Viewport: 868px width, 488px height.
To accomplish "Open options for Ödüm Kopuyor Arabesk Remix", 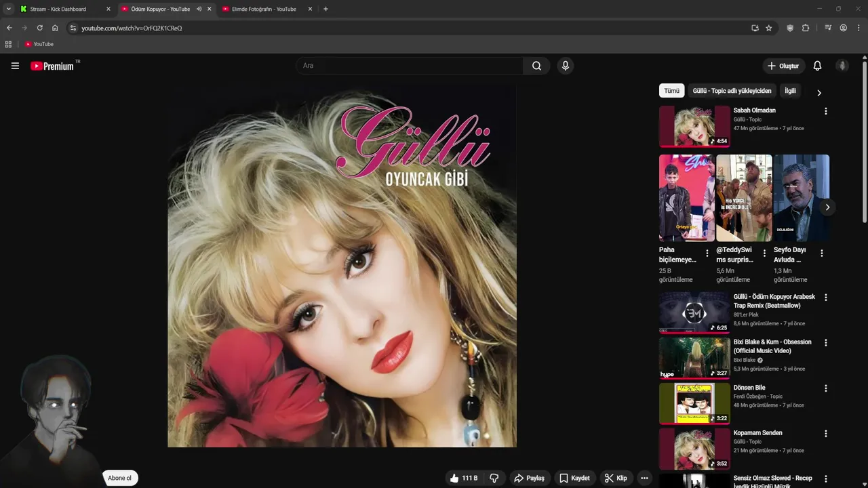I will tap(825, 298).
